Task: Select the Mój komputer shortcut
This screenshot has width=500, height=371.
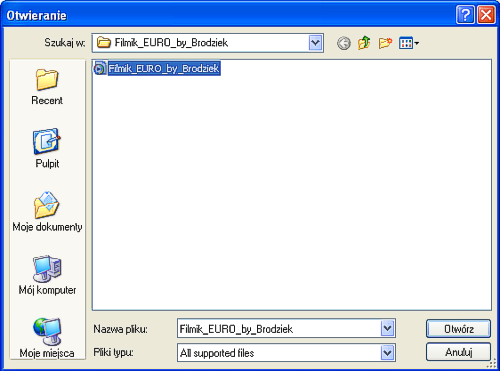Action: point(47,275)
